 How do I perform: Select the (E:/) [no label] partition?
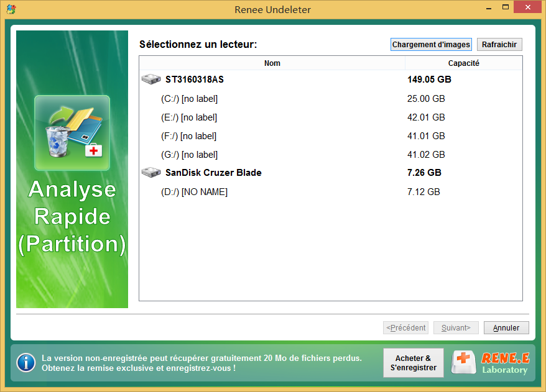(x=331, y=117)
